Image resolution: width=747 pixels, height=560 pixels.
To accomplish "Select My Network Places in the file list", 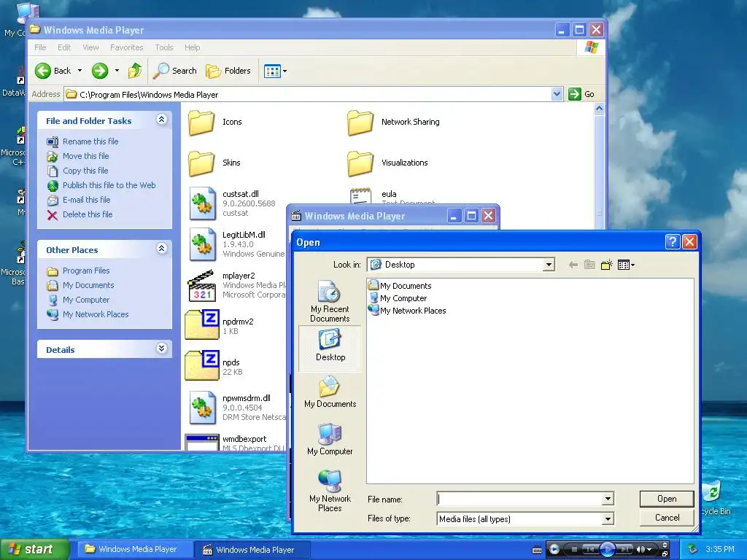I will click(407, 311).
